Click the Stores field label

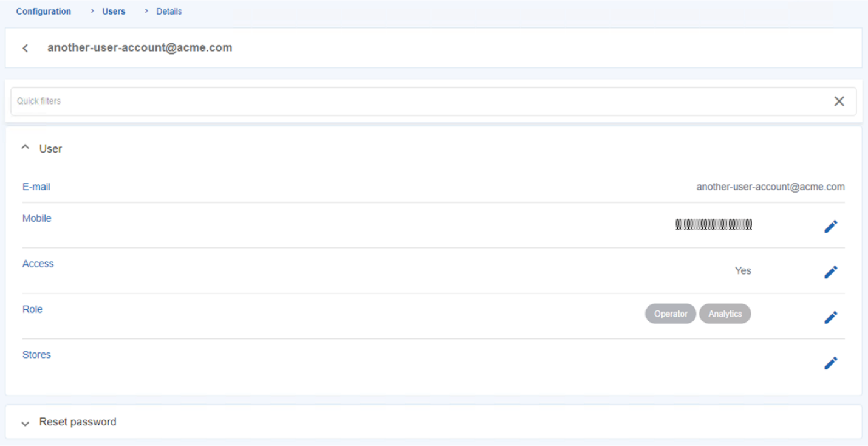(x=36, y=355)
